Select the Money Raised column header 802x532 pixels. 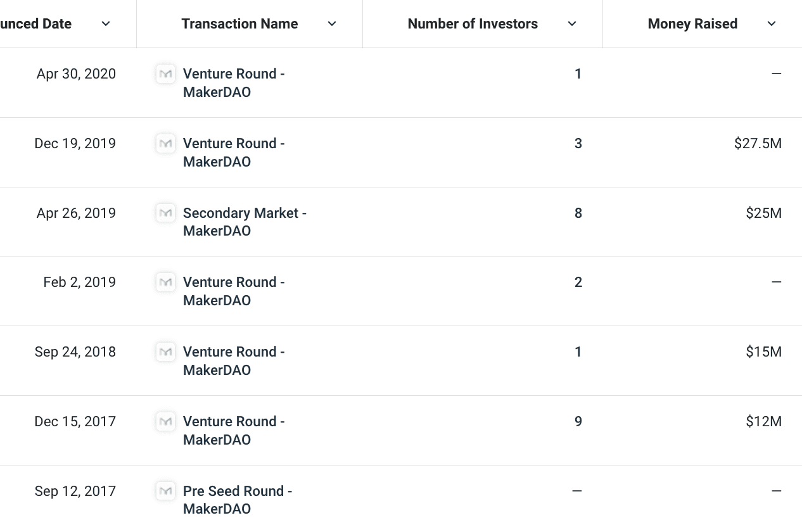point(692,23)
